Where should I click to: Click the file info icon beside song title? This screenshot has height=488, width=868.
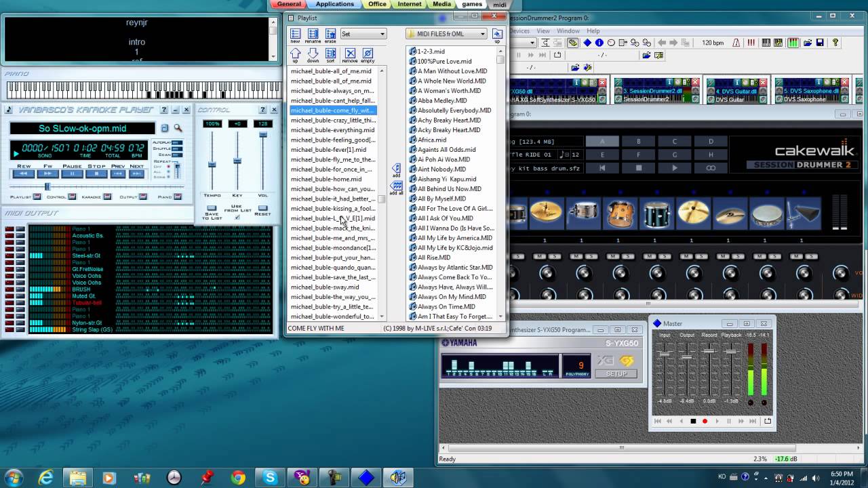[165, 128]
